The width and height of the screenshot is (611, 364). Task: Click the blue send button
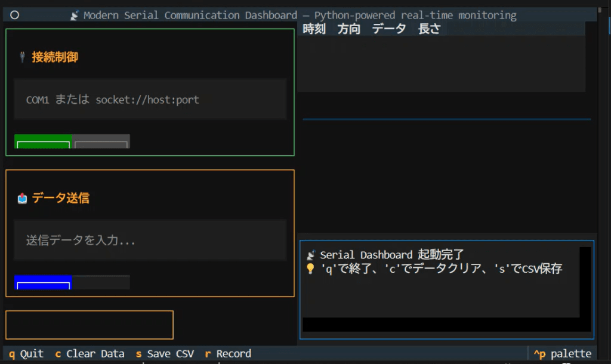(x=42, y=282)
